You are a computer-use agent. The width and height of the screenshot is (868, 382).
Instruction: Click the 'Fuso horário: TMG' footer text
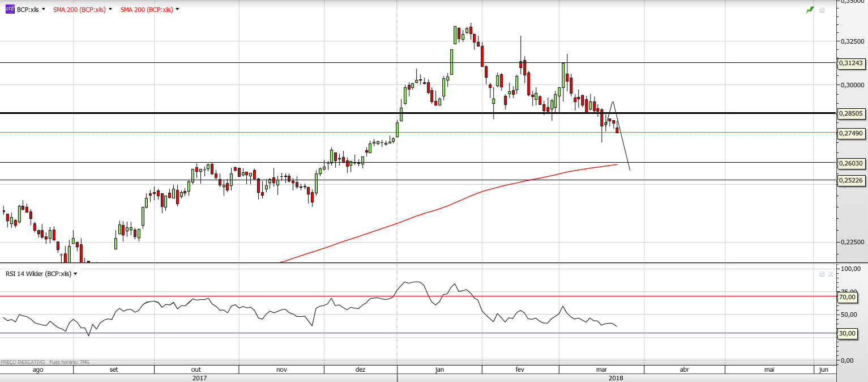[x=69, y=362]
